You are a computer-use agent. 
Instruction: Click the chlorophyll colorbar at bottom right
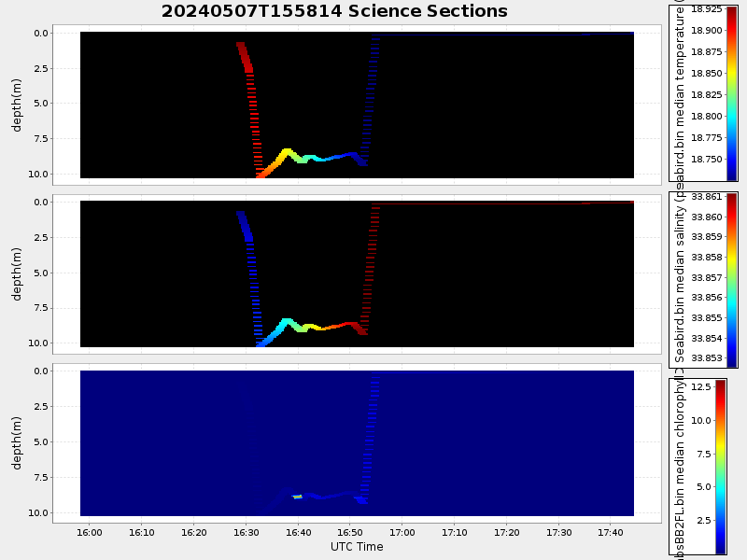[x=720, y=466]
